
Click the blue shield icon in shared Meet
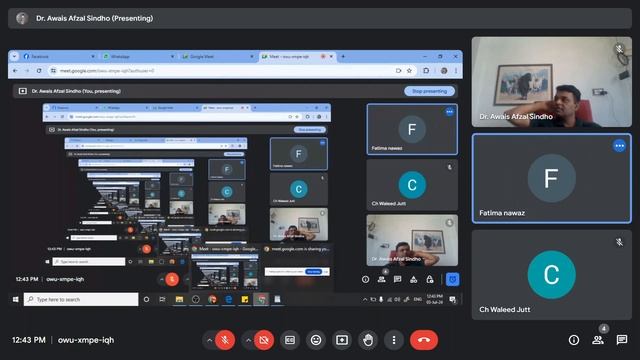click(x=452, y=280)
